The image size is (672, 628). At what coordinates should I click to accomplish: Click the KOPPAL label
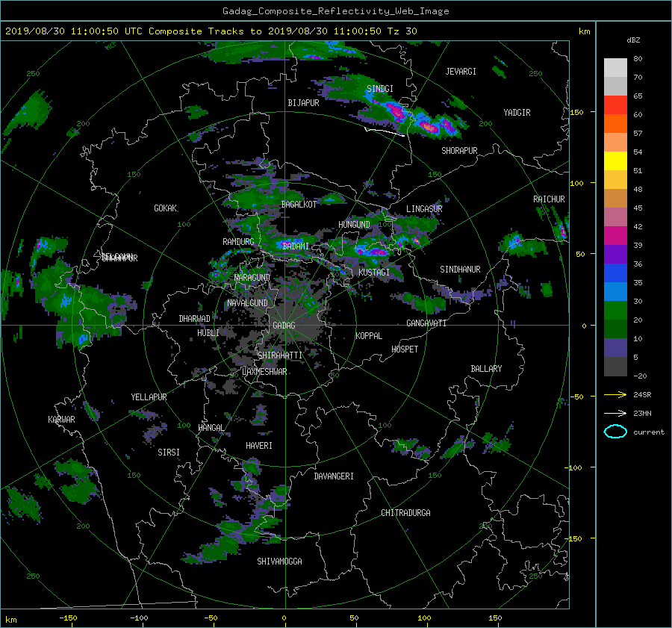(x=369, y=336)
